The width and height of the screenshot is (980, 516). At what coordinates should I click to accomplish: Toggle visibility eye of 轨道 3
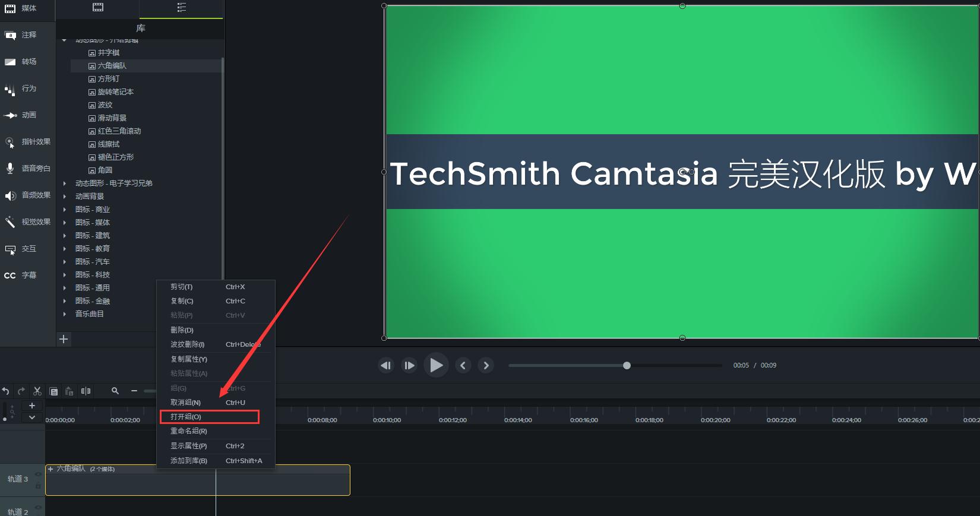[x=38, y=474]
